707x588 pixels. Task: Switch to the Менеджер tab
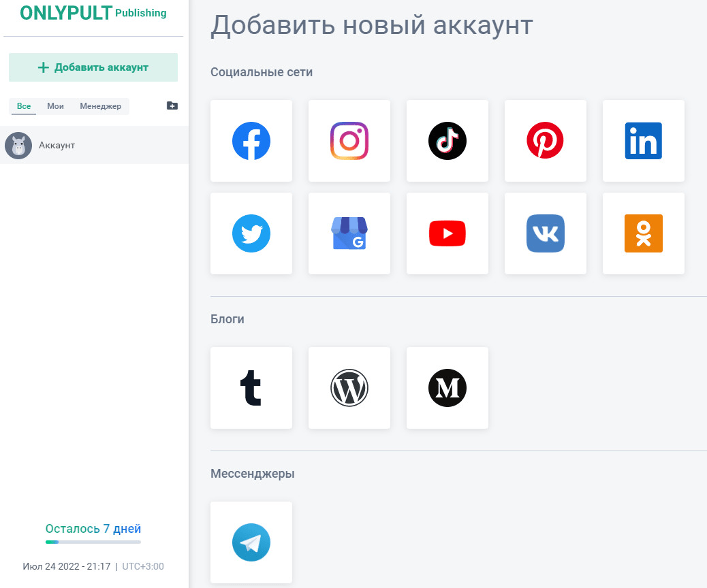[101, 106]
